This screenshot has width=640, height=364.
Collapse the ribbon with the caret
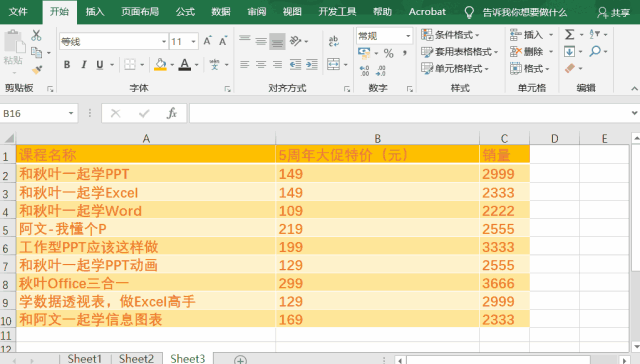click(634, 89)
